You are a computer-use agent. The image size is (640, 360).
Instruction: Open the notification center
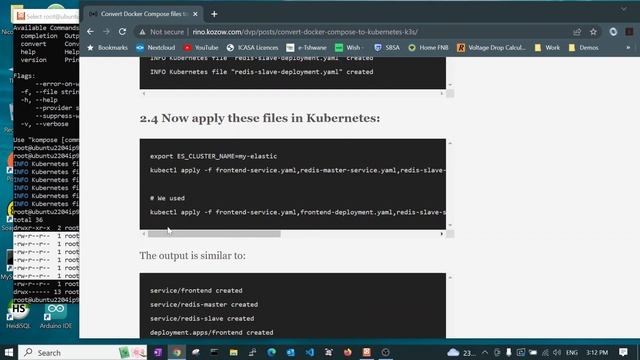(623, 352)
